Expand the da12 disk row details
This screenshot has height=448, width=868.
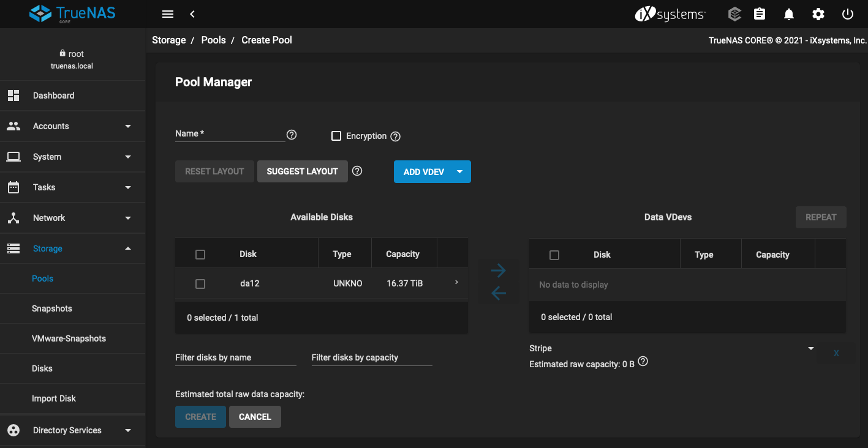tap(456, 282)
